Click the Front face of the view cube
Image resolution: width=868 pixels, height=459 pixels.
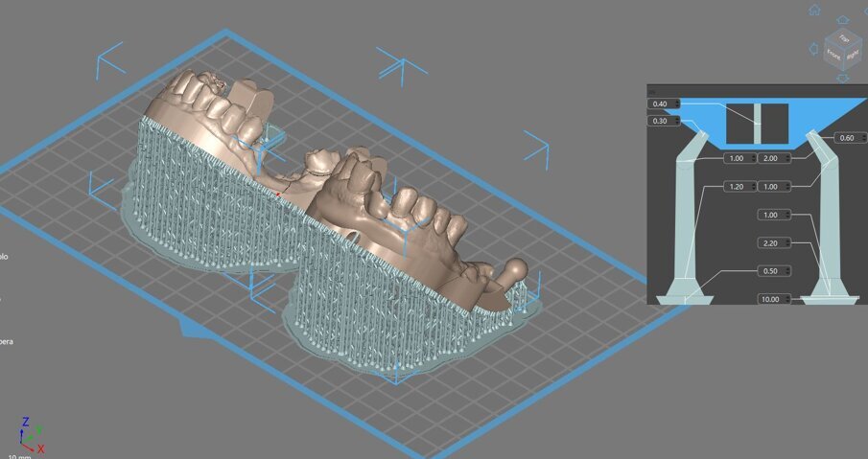(834, 56)
